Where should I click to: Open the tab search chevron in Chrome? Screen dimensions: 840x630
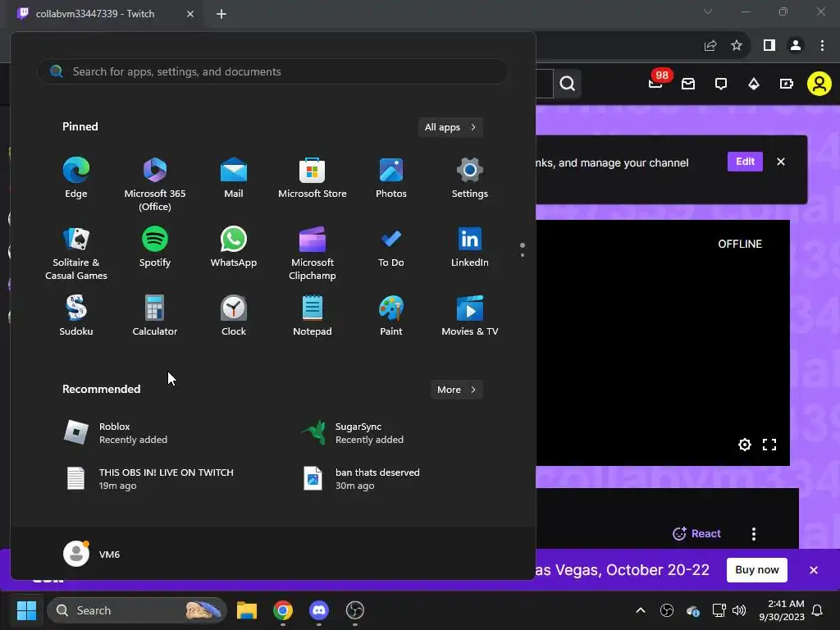[x=708, y=11]
